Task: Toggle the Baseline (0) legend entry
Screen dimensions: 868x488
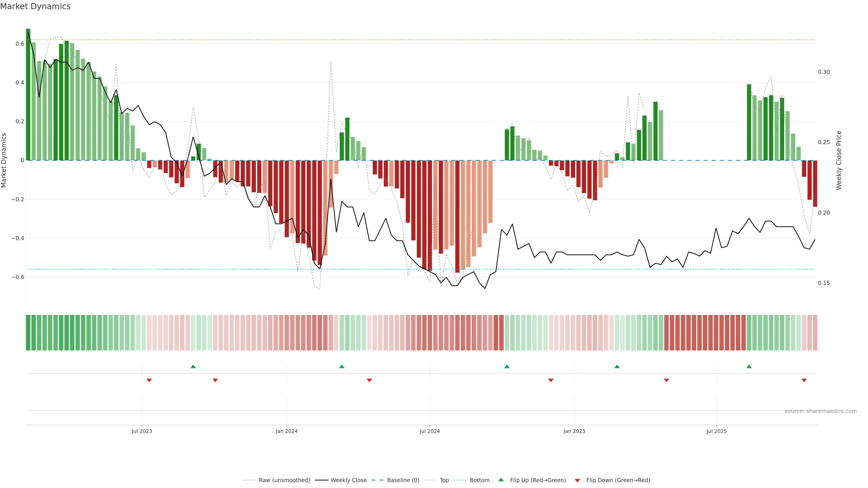Action: coord(403,480)
